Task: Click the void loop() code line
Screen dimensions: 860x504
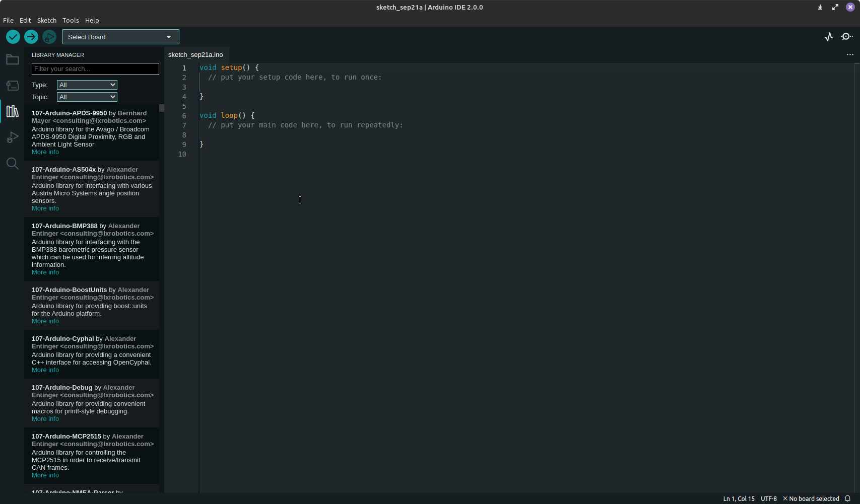Action: (227, 115)
